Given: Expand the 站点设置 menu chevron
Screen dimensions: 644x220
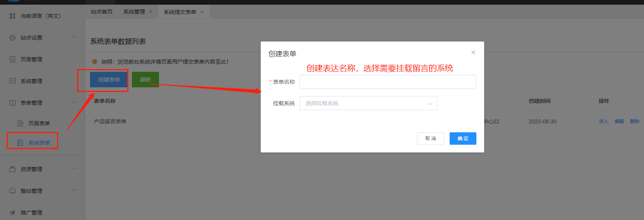Looking at the screenshot, I should (x=74, y=37).
